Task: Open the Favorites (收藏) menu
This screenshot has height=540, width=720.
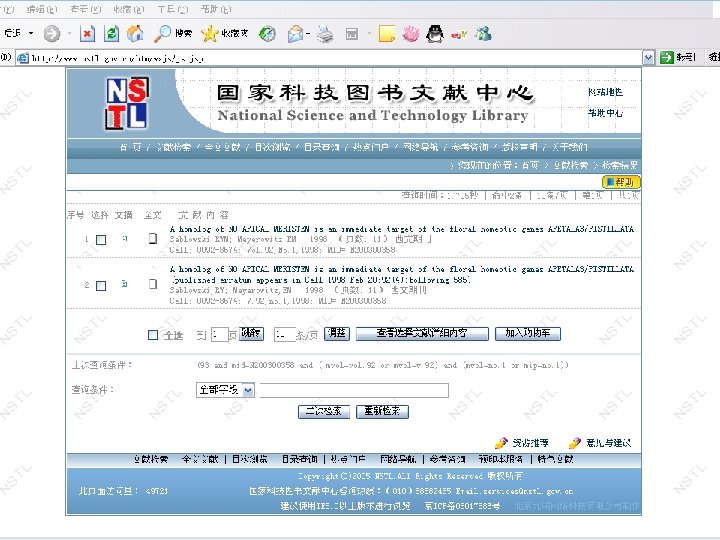Action: [129, 9]
